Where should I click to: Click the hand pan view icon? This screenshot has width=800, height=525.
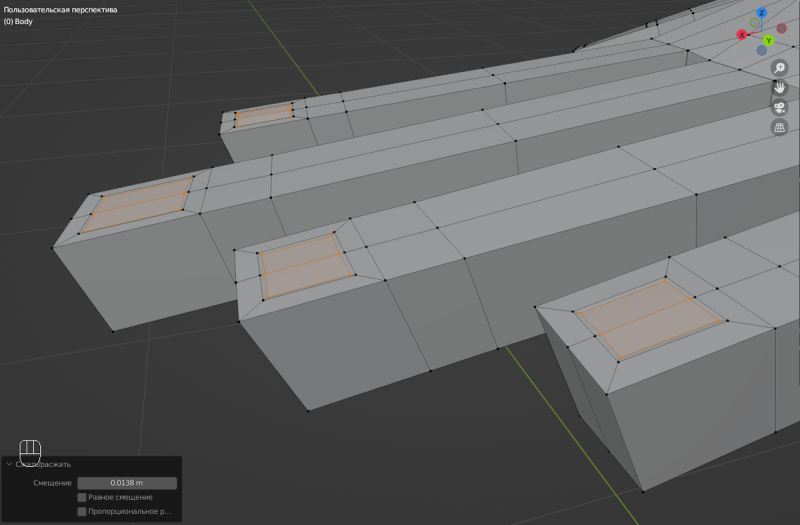tap(779, 88)
